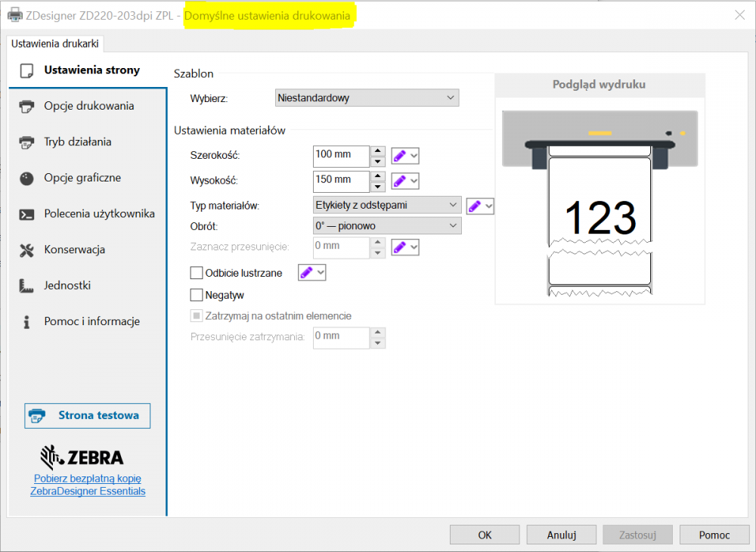
Task: Expand the arrow beside Odbicie lustrzane pencil
Action: [x=321, y=272]
